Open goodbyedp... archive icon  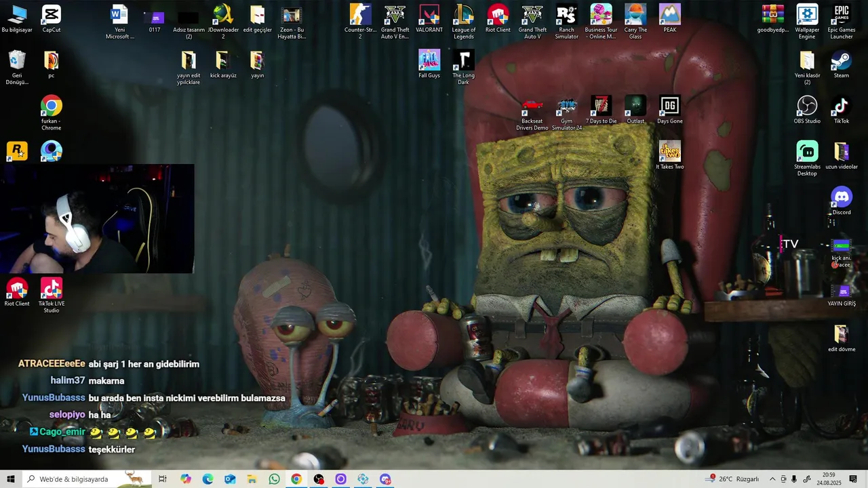(x=773, y=18)
